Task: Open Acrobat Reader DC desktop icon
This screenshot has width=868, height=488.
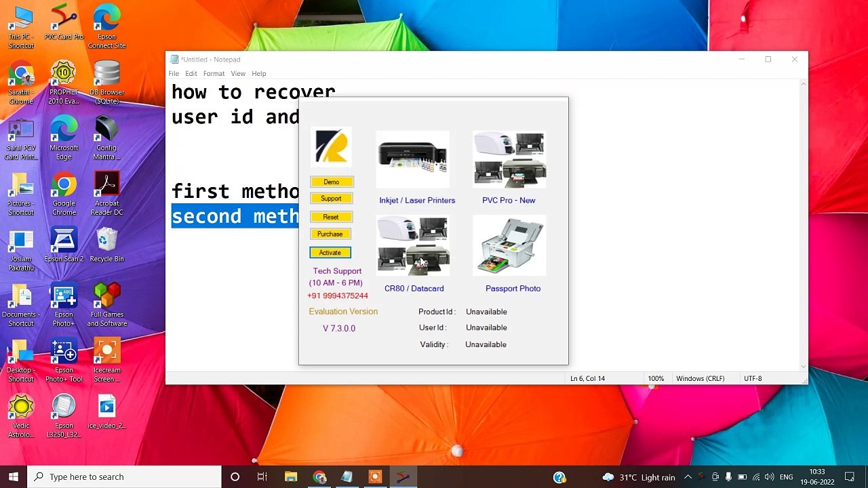Action: (x=106, y=194)
